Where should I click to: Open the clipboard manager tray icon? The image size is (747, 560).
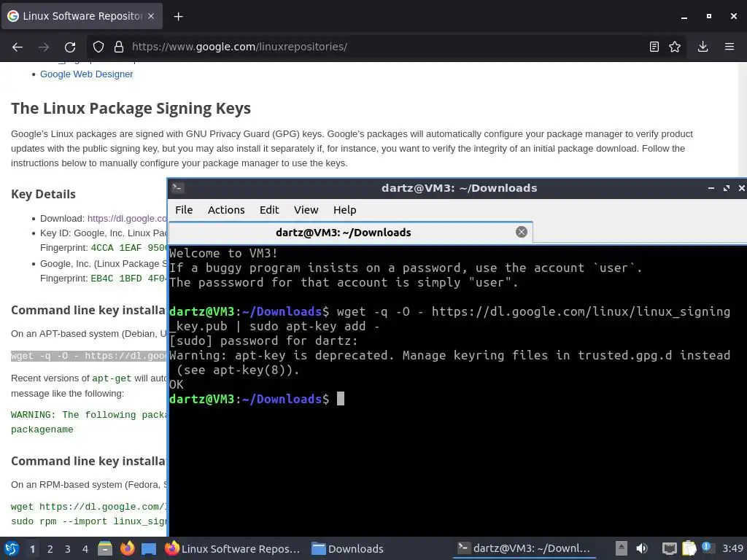pos(689,548)
